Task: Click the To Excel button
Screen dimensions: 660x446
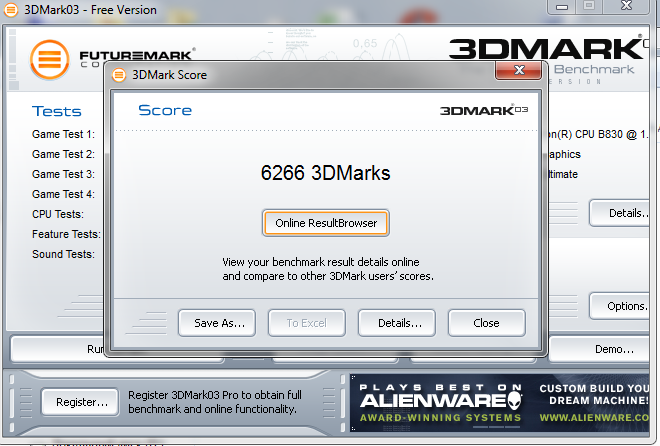Action: pyautogui.click(x=307, y=323)
